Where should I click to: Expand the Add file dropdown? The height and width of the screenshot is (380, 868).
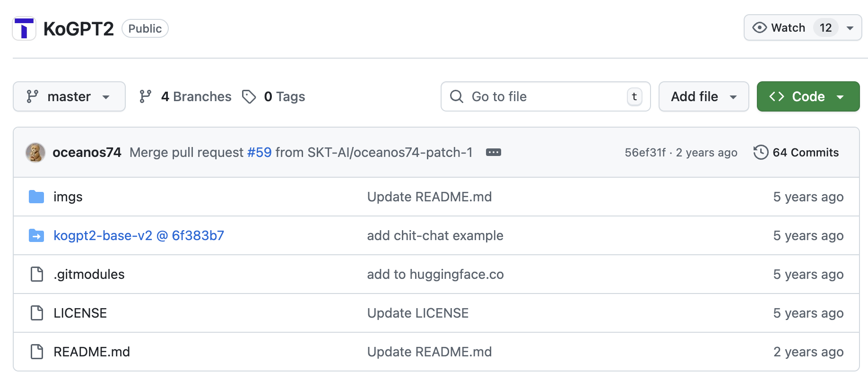pos(703,96)
